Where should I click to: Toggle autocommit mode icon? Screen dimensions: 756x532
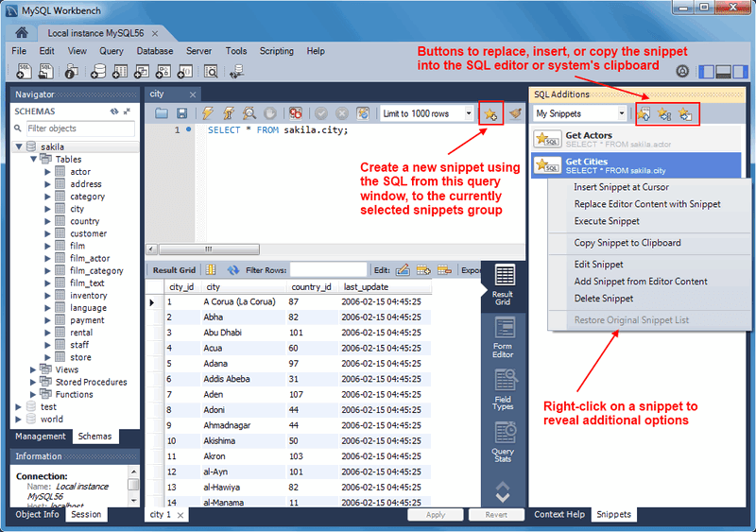coord(363,113)
